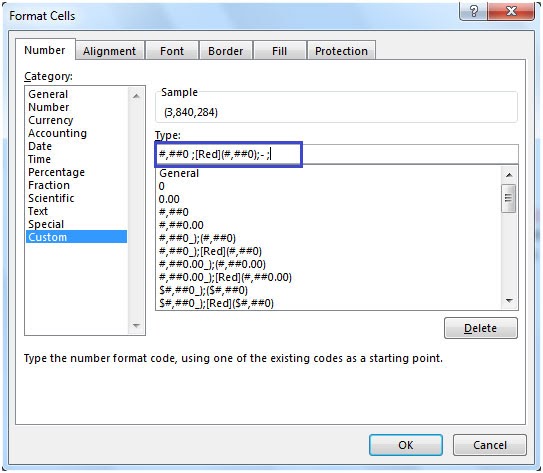Click the OK button
Image resolution: width=543 pixels, height=473 pixels.
click(x=406, y=445)
